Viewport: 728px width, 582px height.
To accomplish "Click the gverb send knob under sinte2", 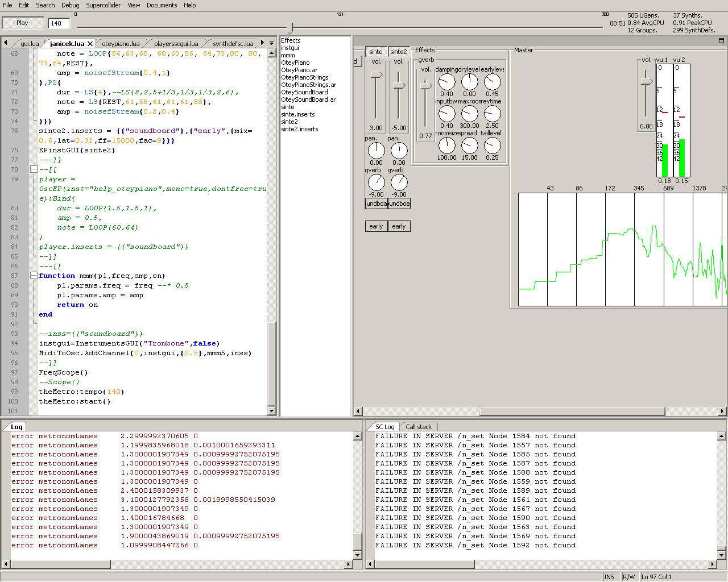I will (399, 182).
